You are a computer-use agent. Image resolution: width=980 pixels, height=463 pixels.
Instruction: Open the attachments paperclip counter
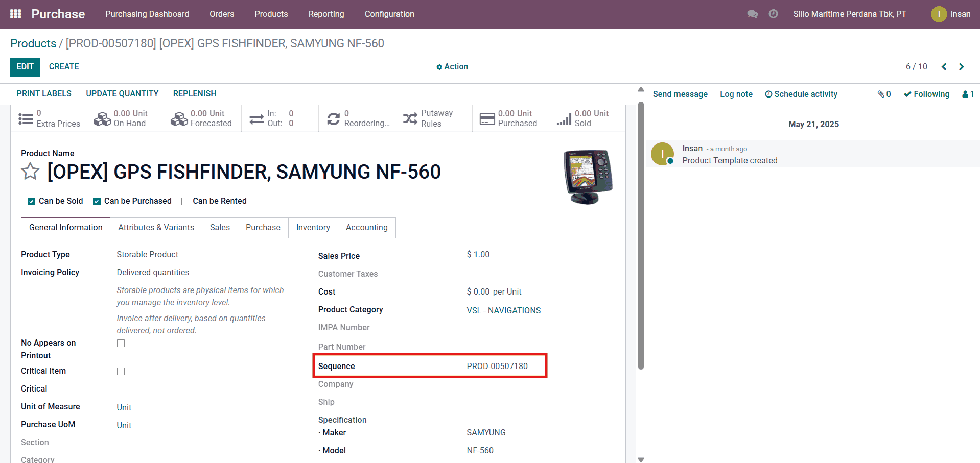click(x=884, y=94)
